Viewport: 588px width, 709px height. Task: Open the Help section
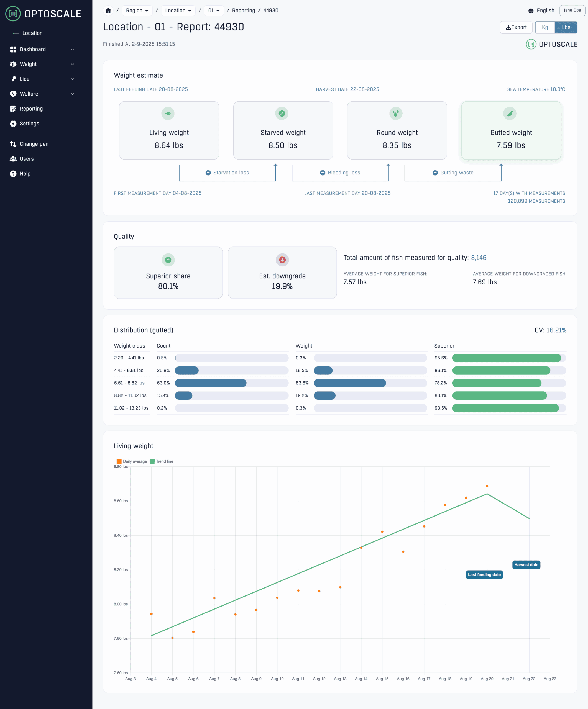pos(24,173)
